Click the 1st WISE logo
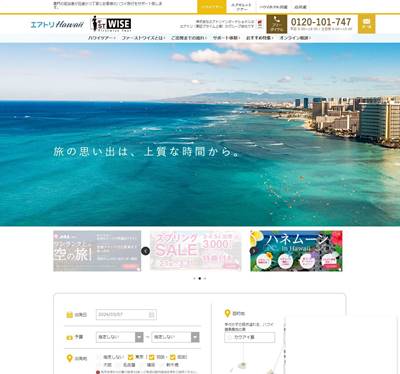 (x=111, y=24)
